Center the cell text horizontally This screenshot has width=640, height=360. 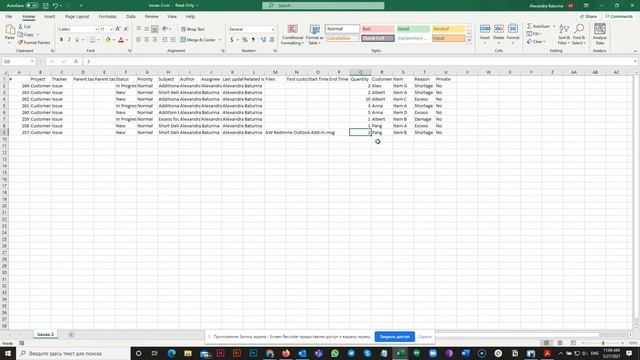[147, 40]
